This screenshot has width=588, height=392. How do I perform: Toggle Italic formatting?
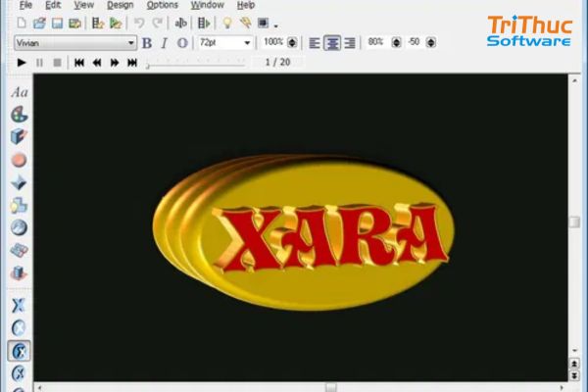click(x=164, y=43)
